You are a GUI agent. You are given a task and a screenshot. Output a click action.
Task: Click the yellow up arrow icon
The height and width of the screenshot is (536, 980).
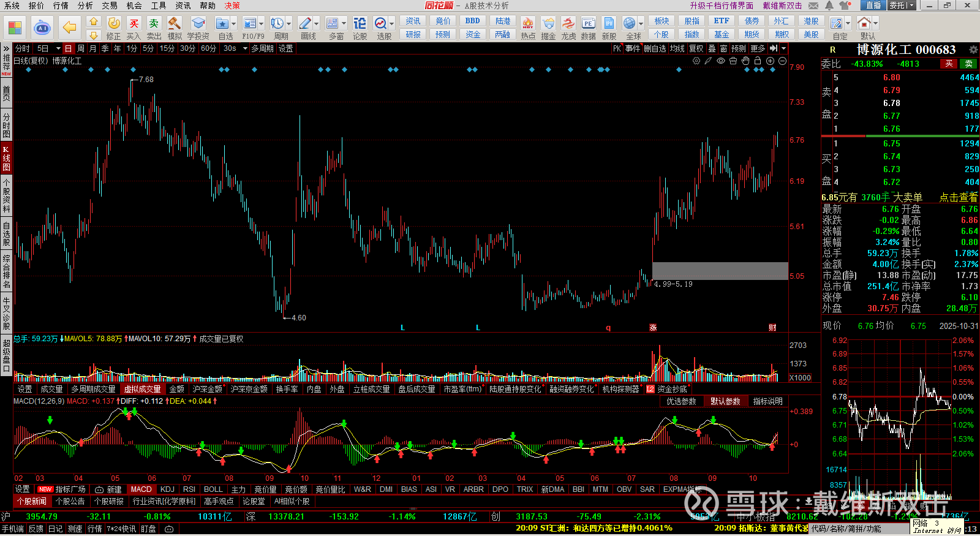tap(93, 21)
